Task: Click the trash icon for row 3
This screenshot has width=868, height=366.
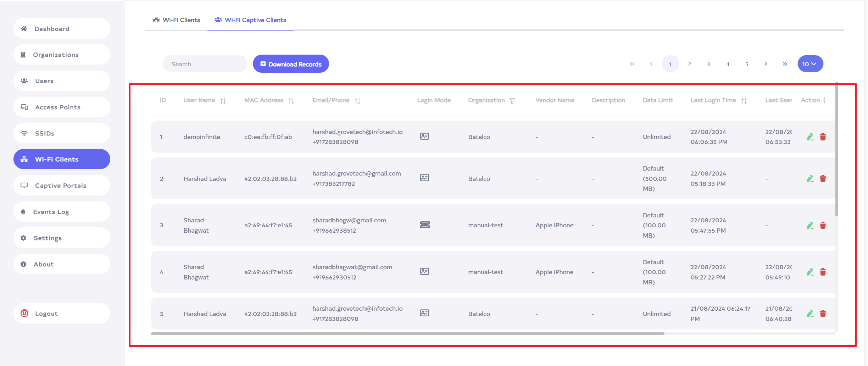Action: click(823, 225)
